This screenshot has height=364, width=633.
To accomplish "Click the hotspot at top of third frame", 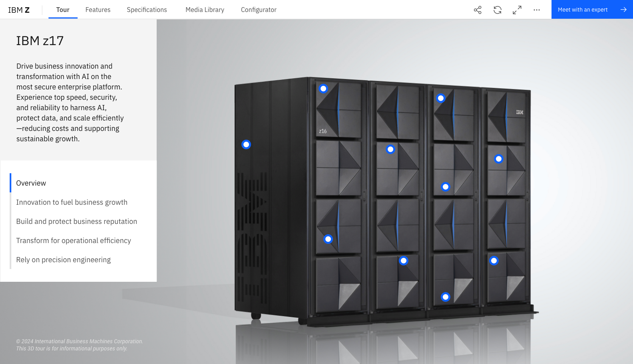I will [441, 98].
